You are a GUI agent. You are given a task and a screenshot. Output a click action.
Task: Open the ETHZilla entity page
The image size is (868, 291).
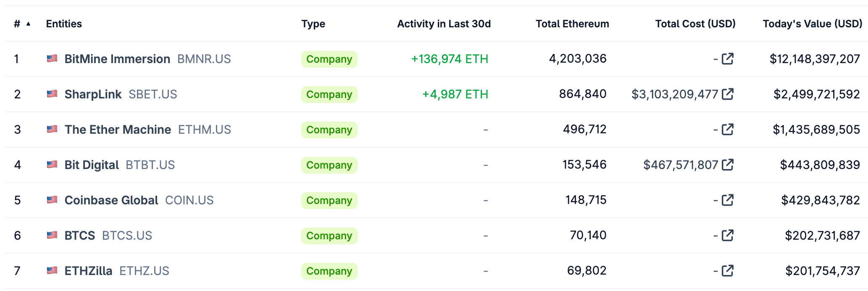pos(88,271)
